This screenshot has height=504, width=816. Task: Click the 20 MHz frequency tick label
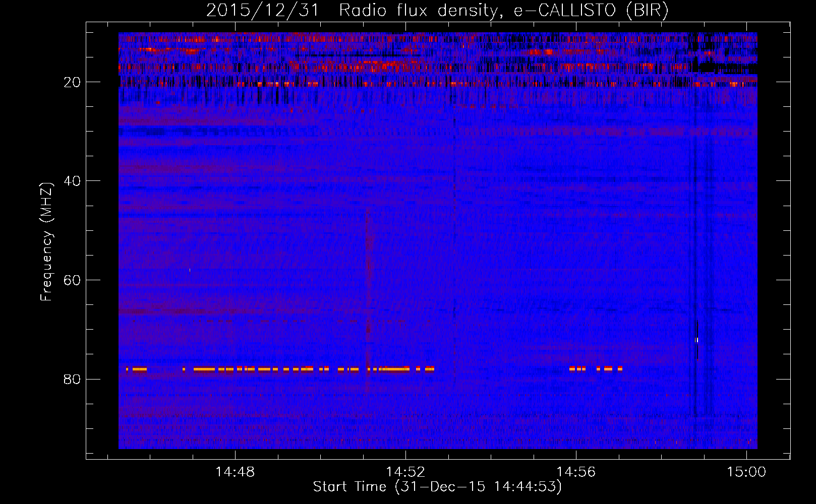[x=72, y=82]
